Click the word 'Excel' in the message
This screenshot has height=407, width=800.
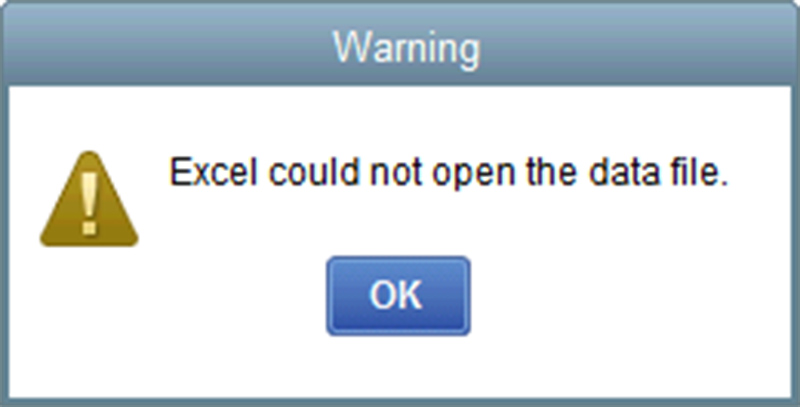[213, 171]
